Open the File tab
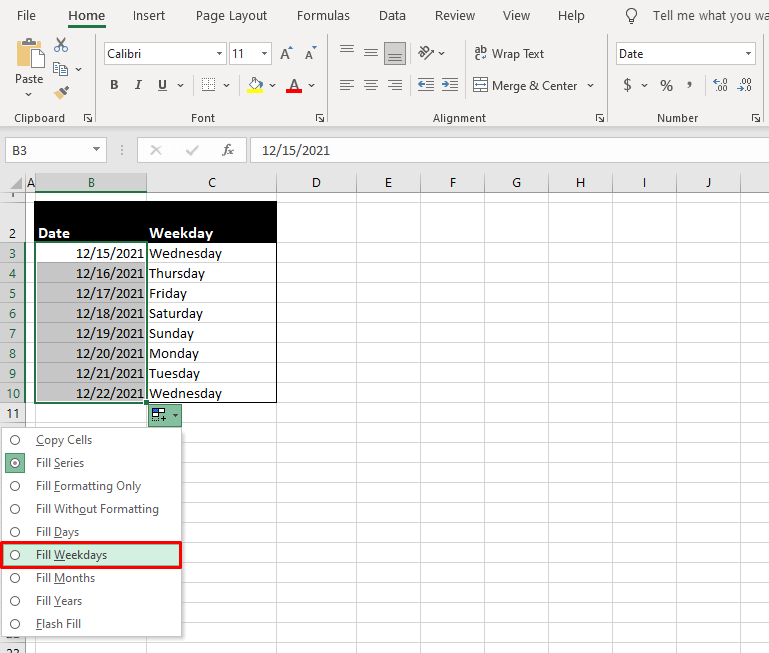The height and width of the screenshot is (653, 769). (26, 16)
